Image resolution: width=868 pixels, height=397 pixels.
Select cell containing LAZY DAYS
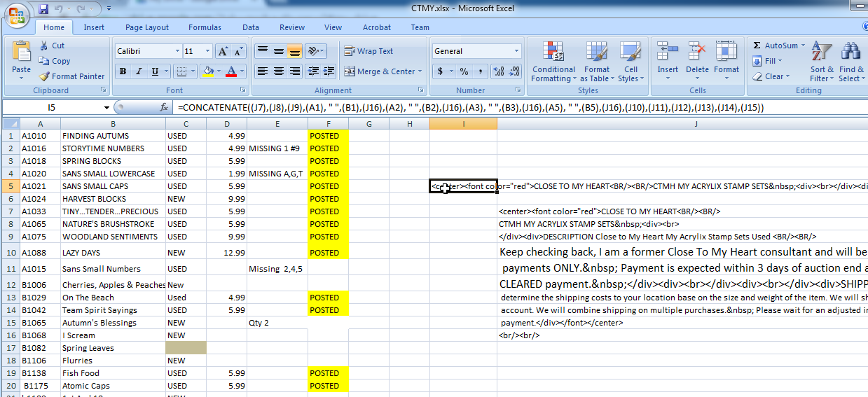click(113, 253)
